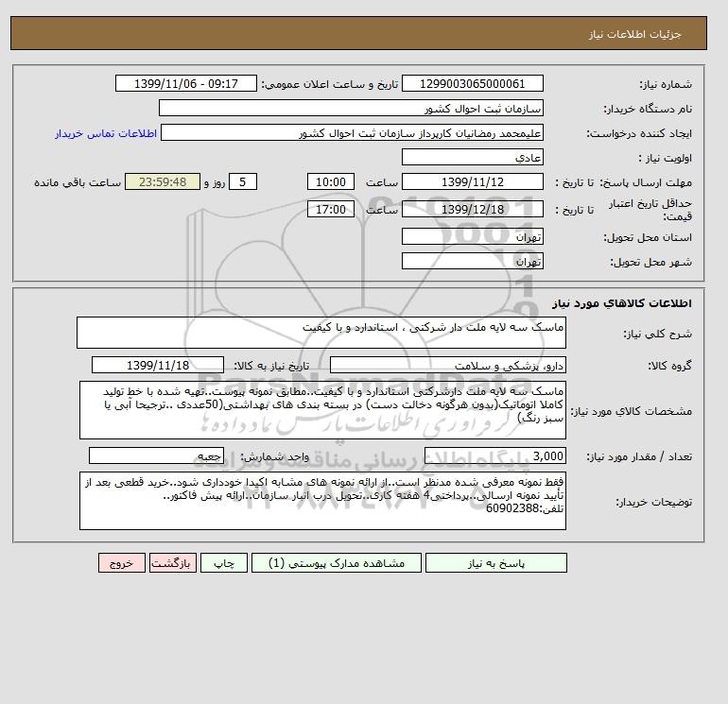728x704 pixels.
Task: Click the تعداد / مقدار مورد نیاز label
Action: [x=639, y=457]
